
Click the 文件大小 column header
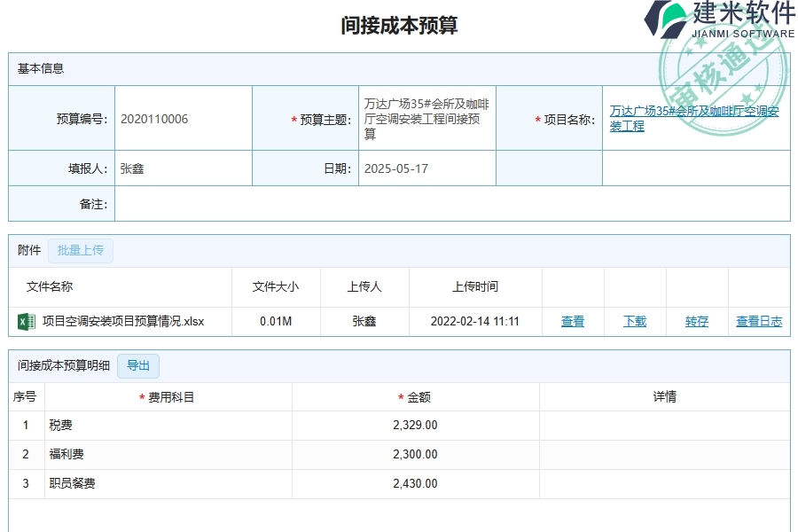276,286
